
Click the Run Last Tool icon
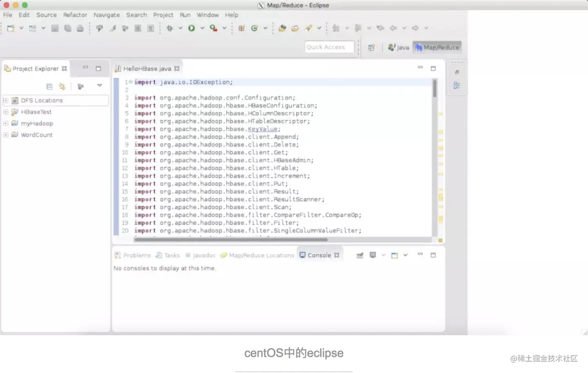click(x=213, y=28)
